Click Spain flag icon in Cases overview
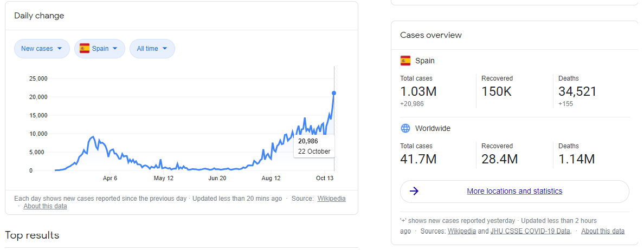The width and height of the screenshot is (644, 250). (x=405, y=61)
